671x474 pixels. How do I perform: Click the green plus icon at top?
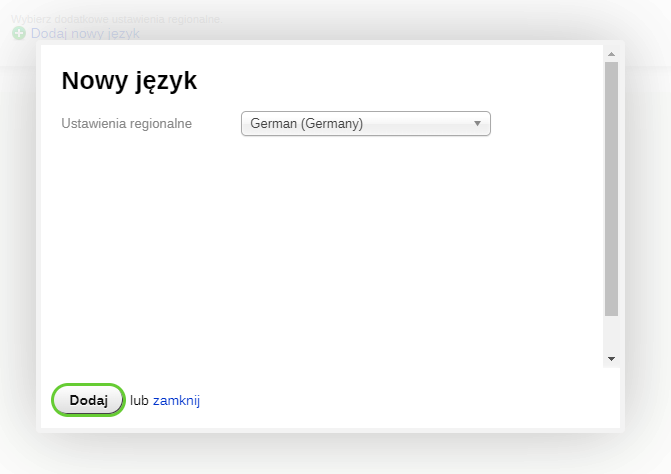tap(19, 33)
